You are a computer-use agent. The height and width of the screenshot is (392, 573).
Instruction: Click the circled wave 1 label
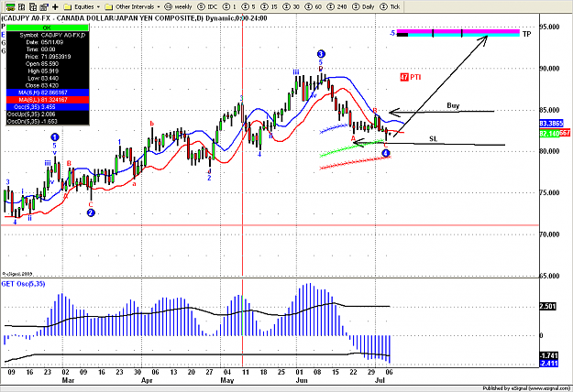coord(54,137)
